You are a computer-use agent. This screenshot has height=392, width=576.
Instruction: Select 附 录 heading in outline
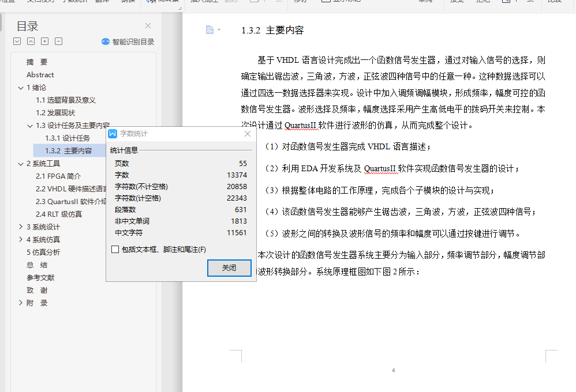click(37, 303)
